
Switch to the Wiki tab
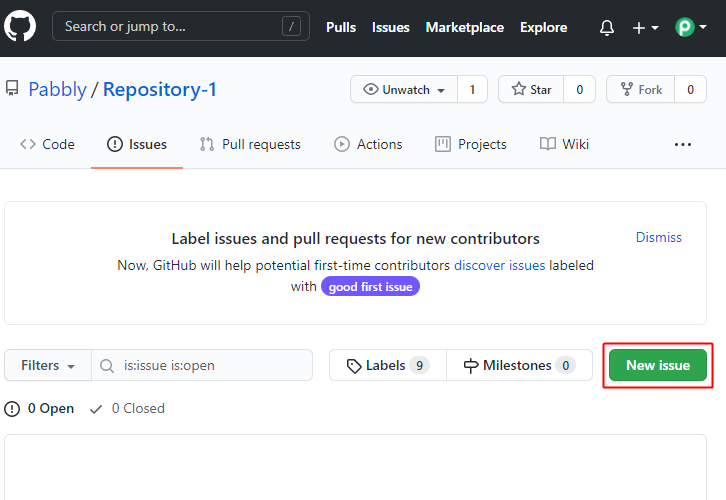[564, 144]
